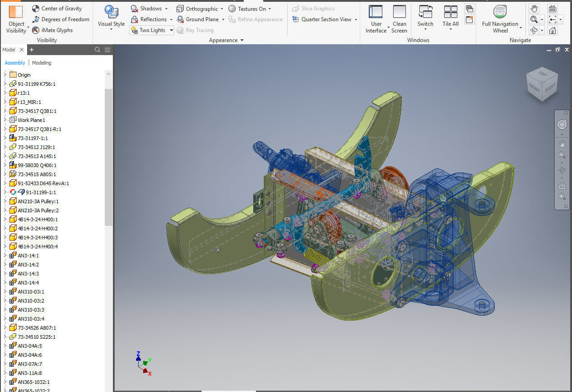Viewport: 572px width, 392px height.
Task: Open the Orthographic dropdown arrow
Action: (222, 9)
